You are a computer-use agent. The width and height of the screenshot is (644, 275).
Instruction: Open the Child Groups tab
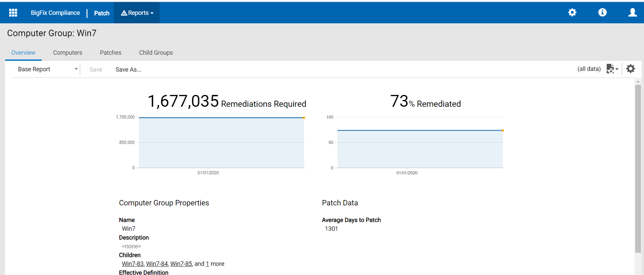coord(156,53)
